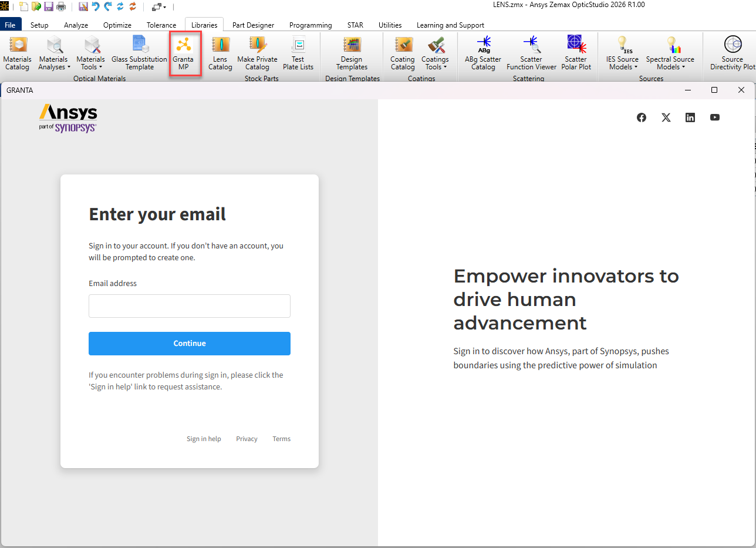Viewport: 756px width, 548px height.
Task: Expand the Coatings Tools dropdown
Action: 435,53
